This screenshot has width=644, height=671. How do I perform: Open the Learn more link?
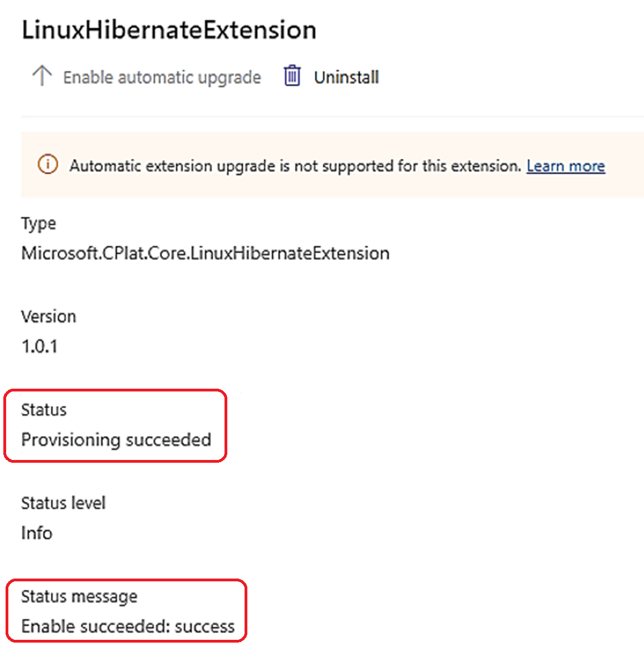(565, 165)
